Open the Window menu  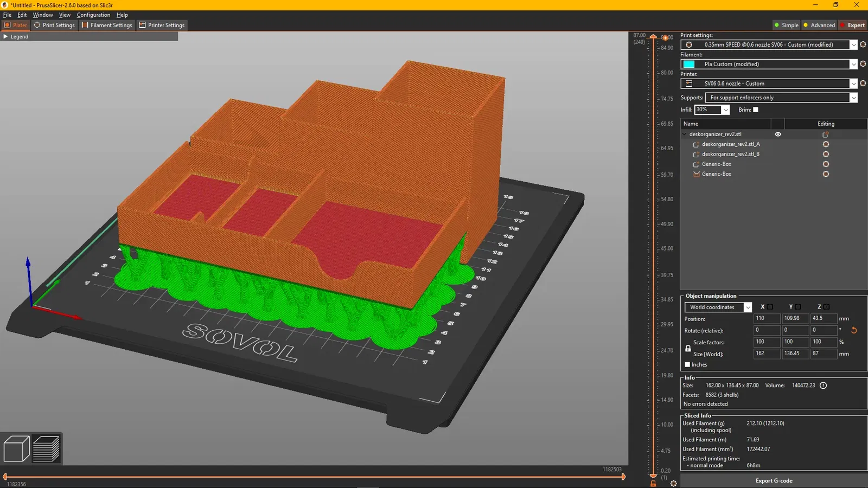pyautogui.click(x=43, y=15)
